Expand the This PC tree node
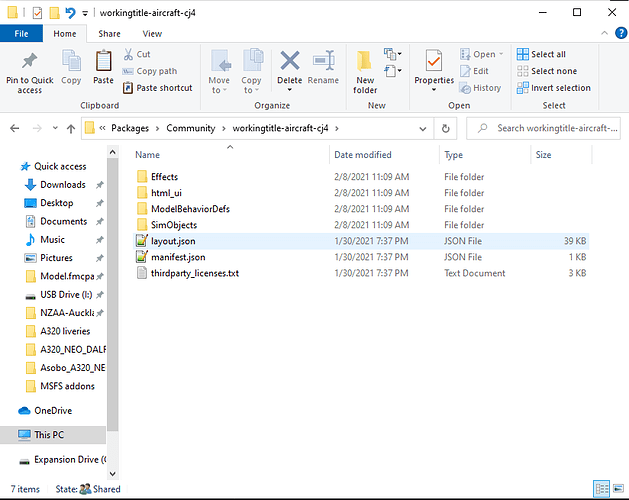 (9, 435)
